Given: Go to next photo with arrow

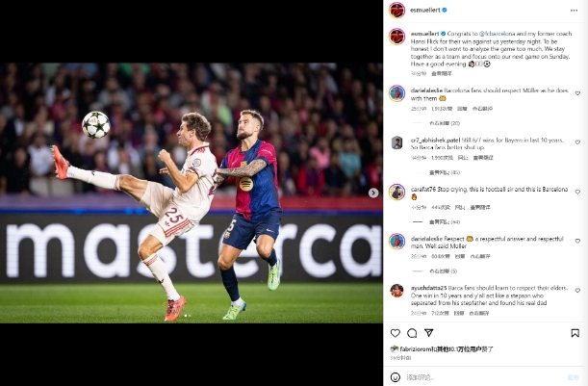Looking at the screenshot, I should (x=373, y=193).
